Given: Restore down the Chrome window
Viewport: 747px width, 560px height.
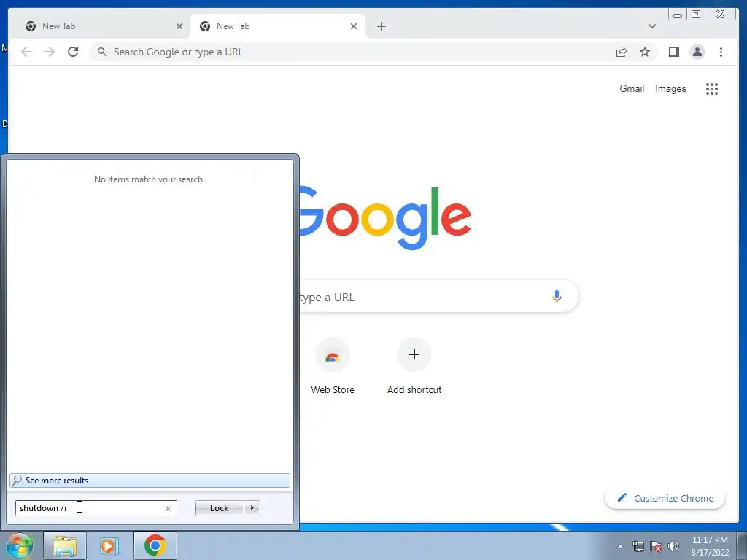Looking at the screenshot, I should click(x=695, y=14).
